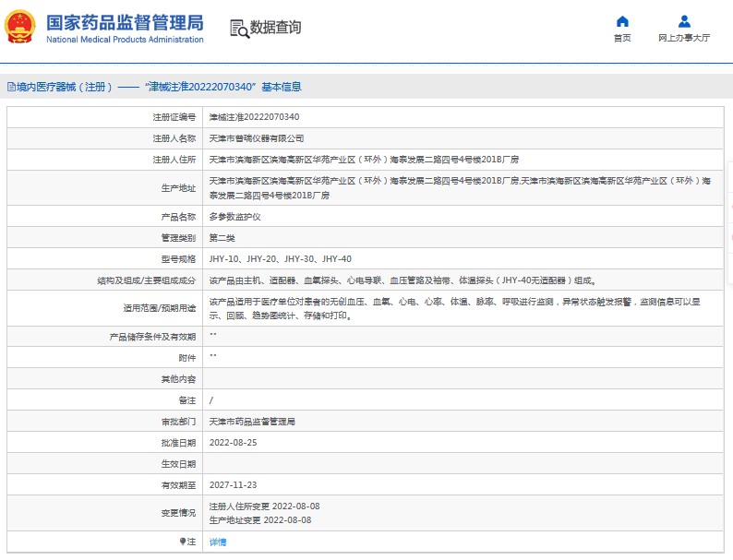
Task: Click management class 第二类
Action: click(x=222, y=238)
